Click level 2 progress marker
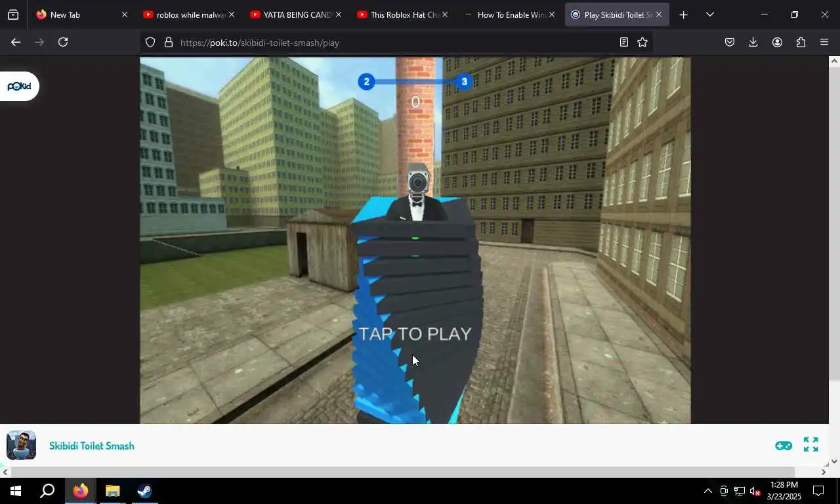 [366, 81]
